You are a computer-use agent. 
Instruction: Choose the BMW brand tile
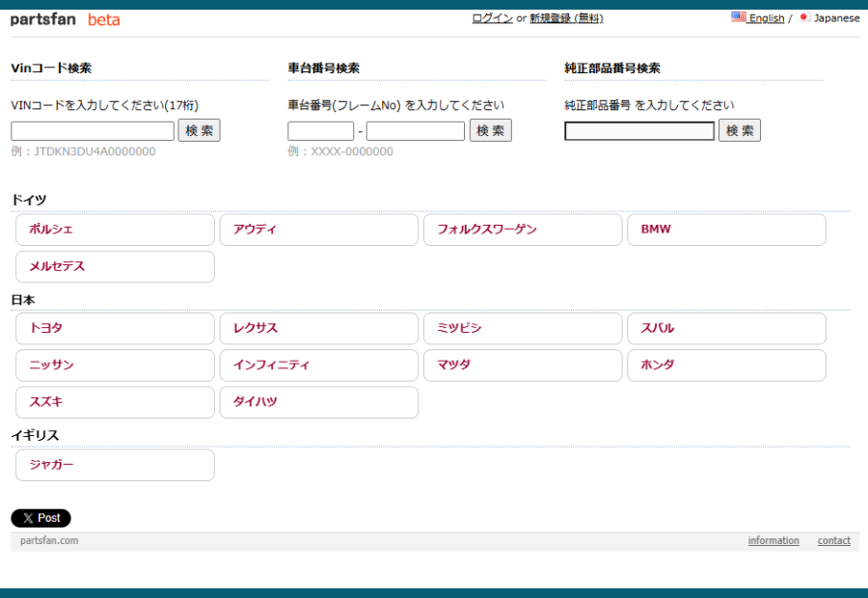726,230
